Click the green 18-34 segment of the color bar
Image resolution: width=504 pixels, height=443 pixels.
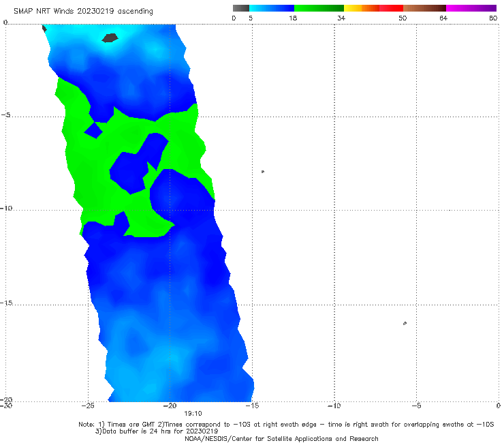click(319, 8)
